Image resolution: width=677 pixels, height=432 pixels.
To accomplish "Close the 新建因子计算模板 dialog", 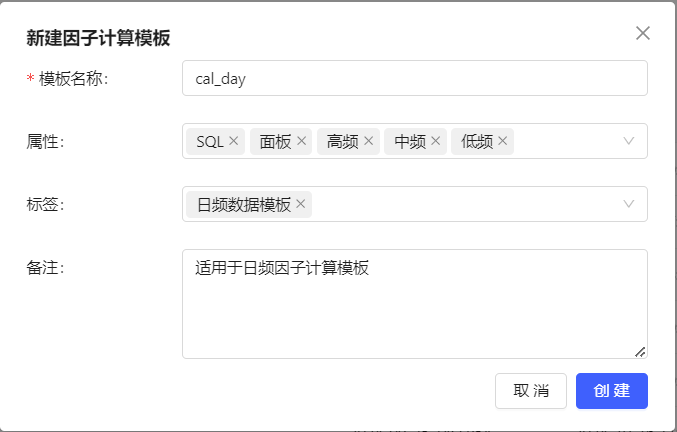I will pos(643,33).
